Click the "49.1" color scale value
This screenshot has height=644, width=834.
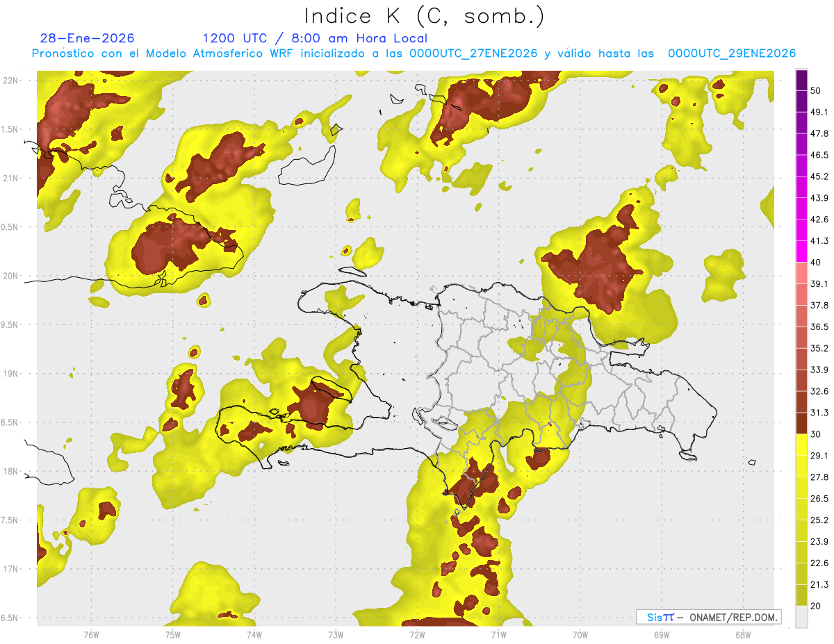pyautogui.click(x=819, y=113)
